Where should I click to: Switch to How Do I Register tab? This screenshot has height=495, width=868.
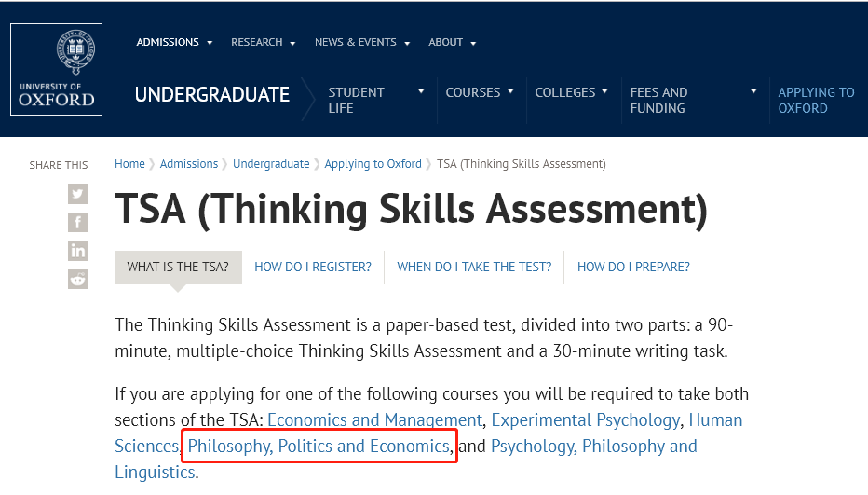pos(313,267)
